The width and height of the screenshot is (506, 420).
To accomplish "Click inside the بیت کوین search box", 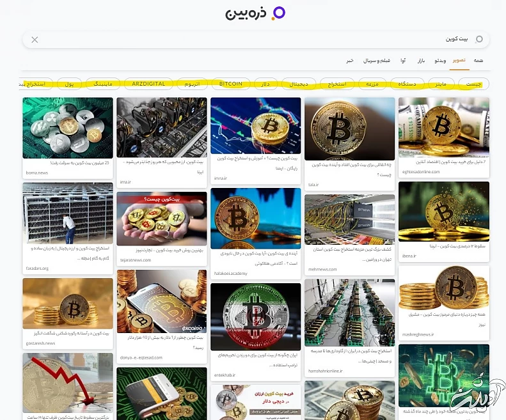I will point(256,40).
